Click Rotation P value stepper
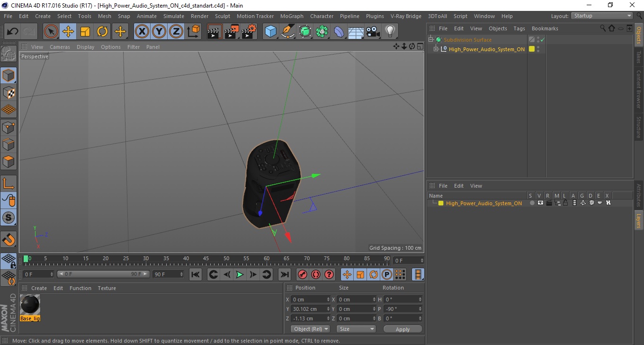Image resolution: width=644 pixels, height=345 pixels. click(x=420, y=309)
